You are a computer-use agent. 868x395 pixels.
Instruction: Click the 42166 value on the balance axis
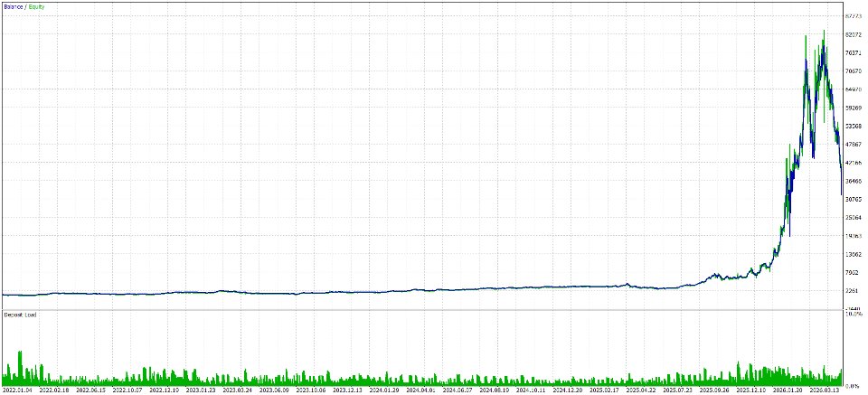[x=853, y=163]
